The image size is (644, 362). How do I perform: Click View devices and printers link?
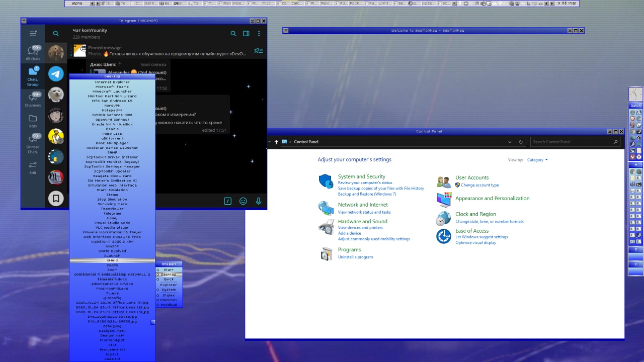[x=360, y=228]
